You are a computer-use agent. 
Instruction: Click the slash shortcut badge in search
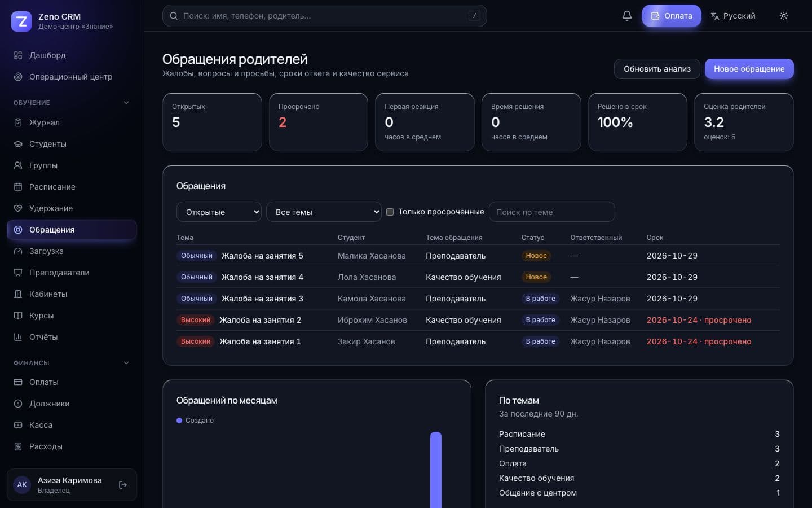click(x=474, y=16)
